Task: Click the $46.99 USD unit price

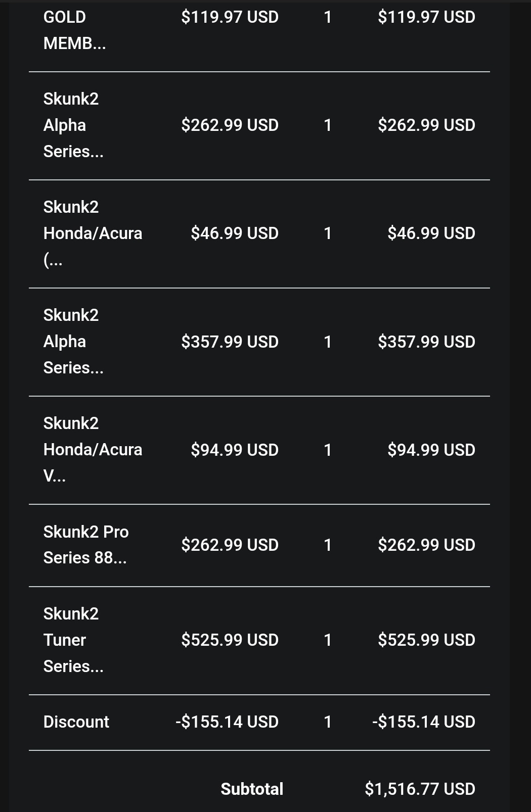Action: pyautogui.click(x=235, y=233)
